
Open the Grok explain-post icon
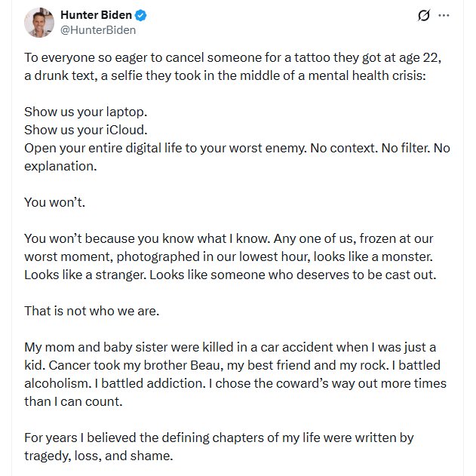pyautogui.click(x=424, y=15)
